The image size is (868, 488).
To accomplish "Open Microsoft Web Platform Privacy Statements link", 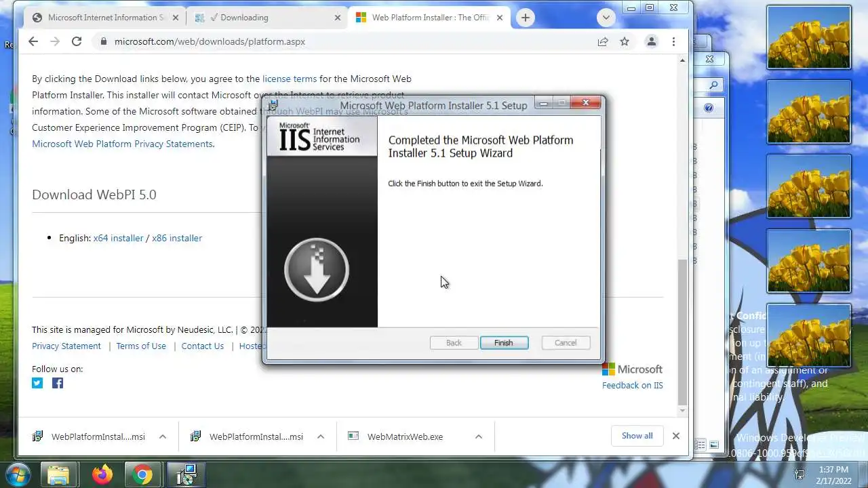I will (x=122, y=144).
